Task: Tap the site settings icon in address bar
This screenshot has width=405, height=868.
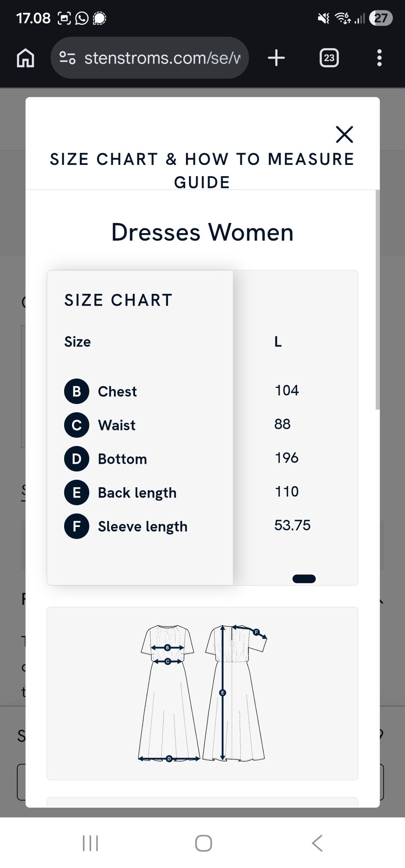Action: click(67, 58)
